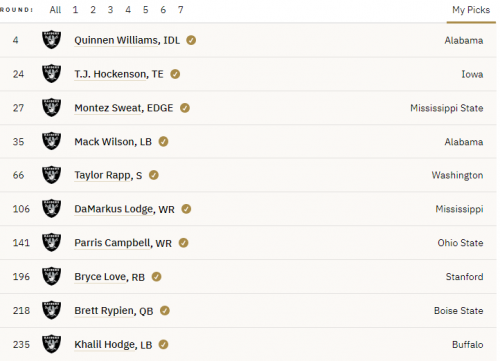This screenshot has height=361, width=500.
Task: Click the gold checkmark badge next to Montez Sweat
Action: pos(185,108)
